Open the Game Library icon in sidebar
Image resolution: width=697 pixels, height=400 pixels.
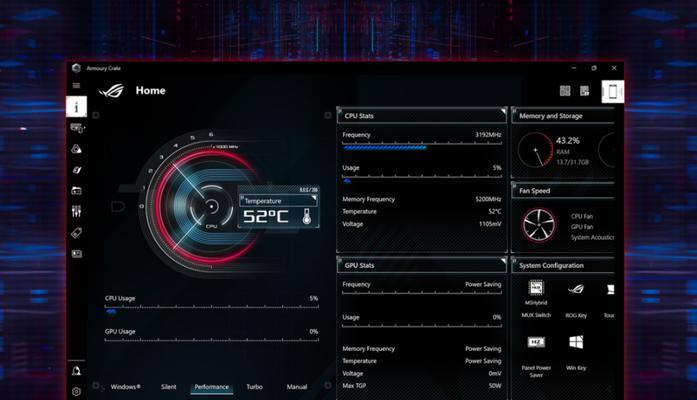76,191
